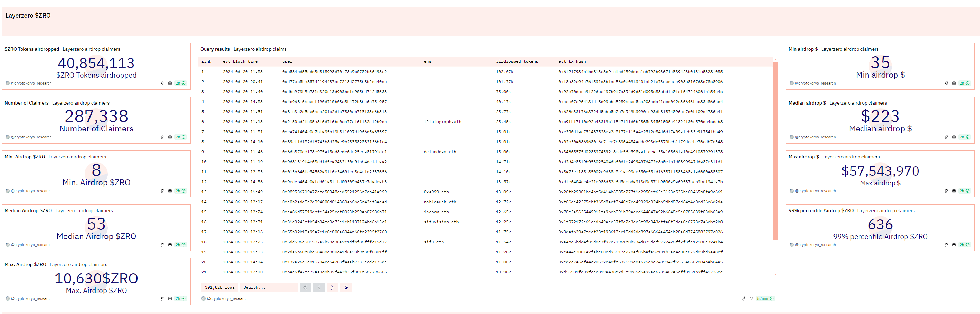Select airdropped_tokens cell '101.77k'
980x314 pixels.
click(x=505, y=82)
